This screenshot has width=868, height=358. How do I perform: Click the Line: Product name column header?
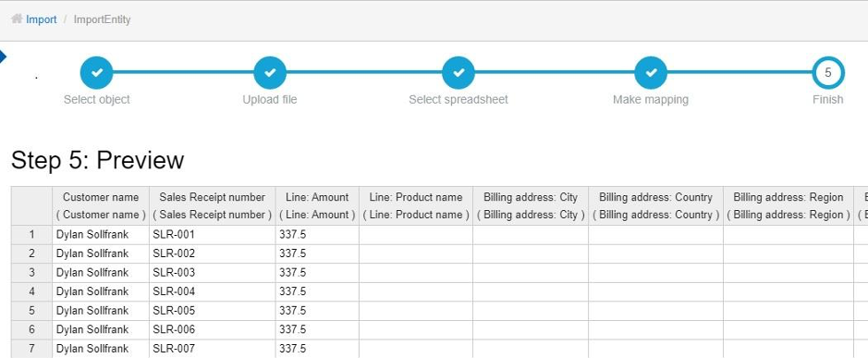click(416, 205)
